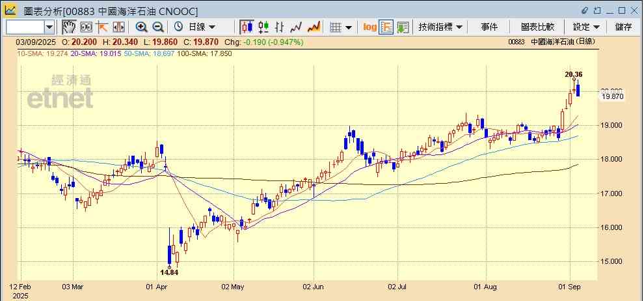644x301 pixels.
Task: Toggle the highlighted legend display icon
Action: [x=386, y=27]
